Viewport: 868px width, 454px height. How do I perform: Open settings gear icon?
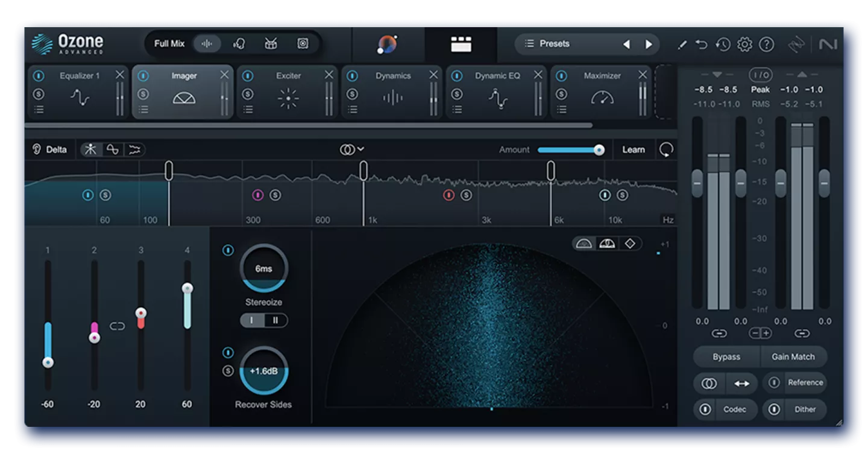pos(744,44)
